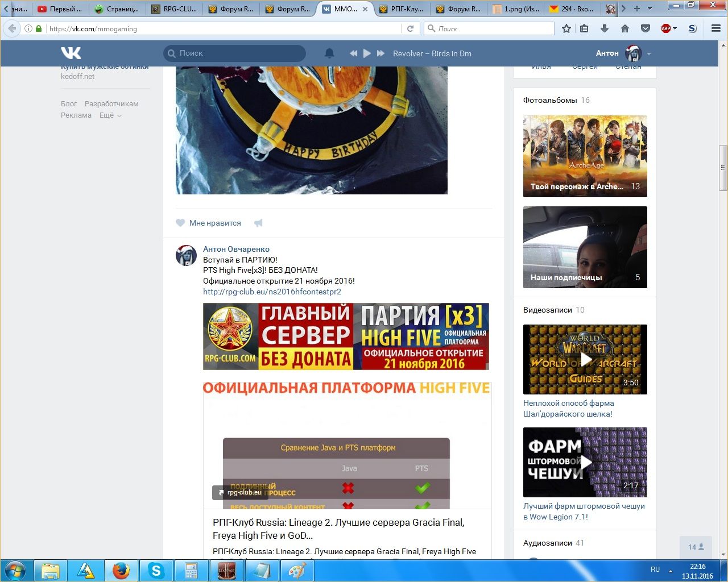Open the VK logo home link
The height and width of the screenshot is (582, 728).
click(x=71, y=53)
